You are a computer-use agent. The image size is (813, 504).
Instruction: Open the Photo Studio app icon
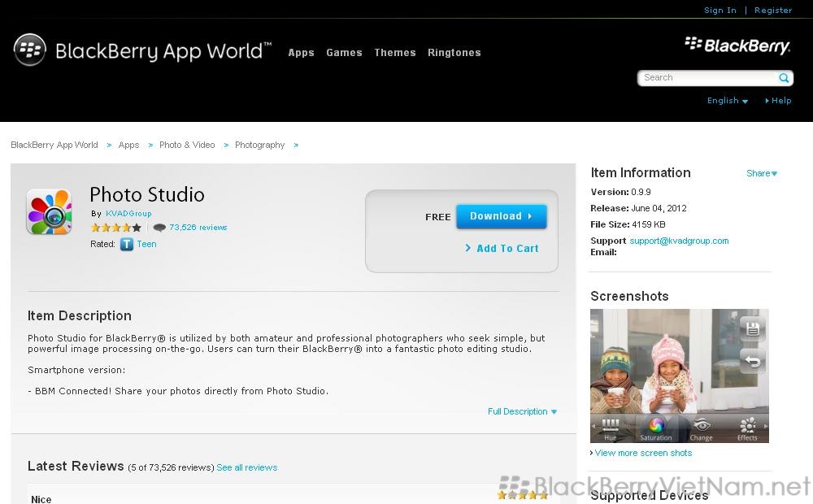[50, 211]
